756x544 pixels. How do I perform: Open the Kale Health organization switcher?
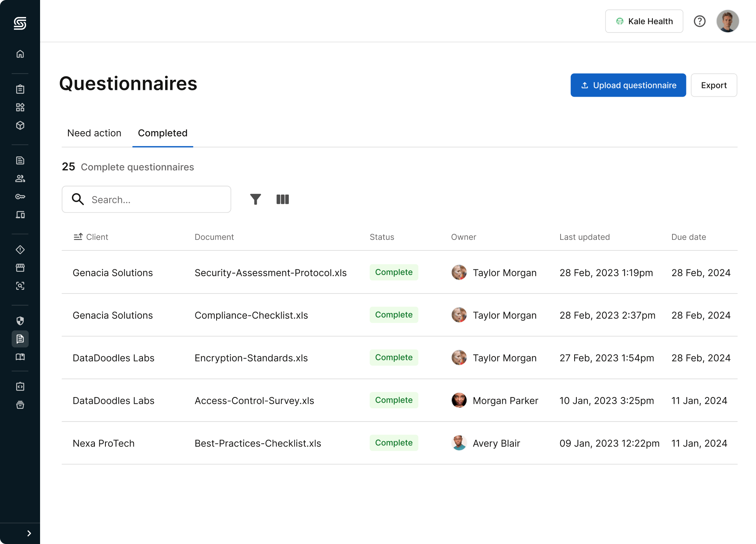point(644,21)
